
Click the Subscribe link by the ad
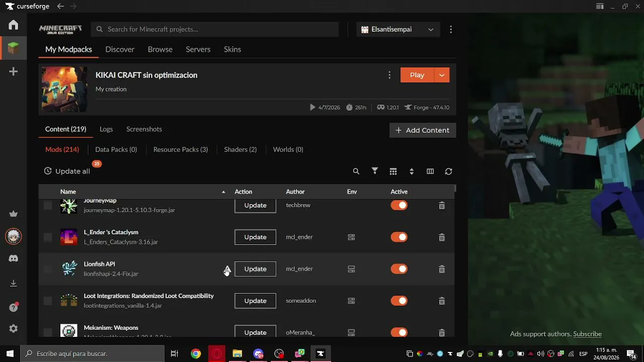pos(587,334)
